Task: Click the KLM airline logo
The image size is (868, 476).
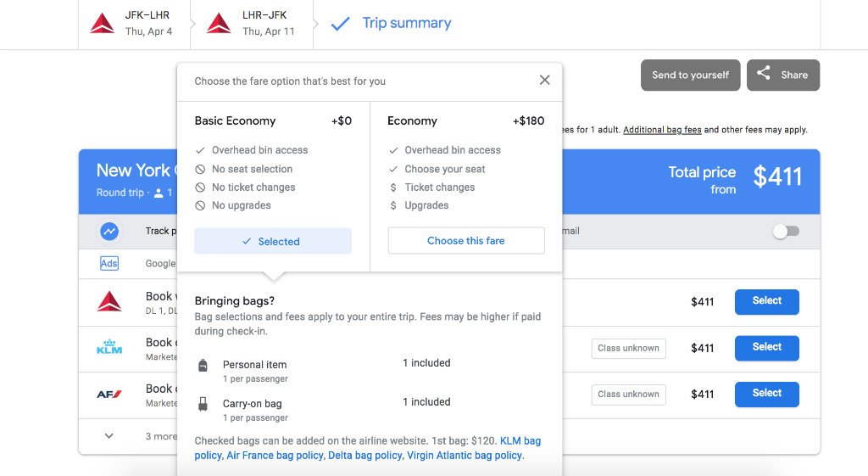Action: [x=109, y=347]
